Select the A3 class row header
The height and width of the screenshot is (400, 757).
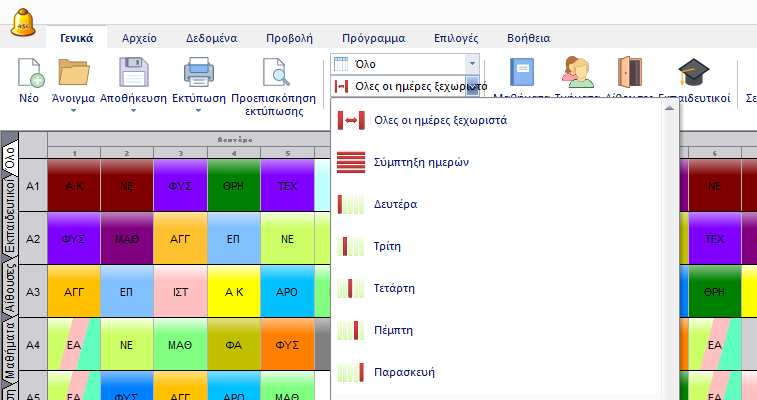point(33,291)
